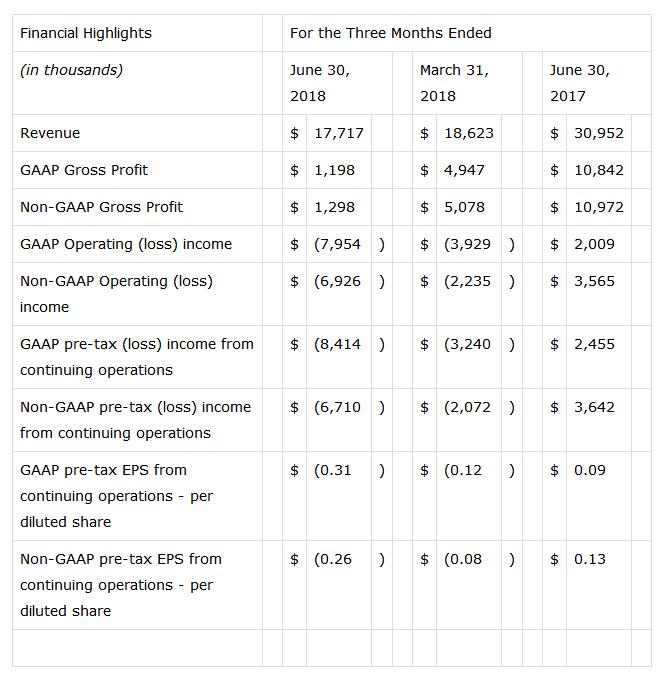This screenshot has height=676, width=666.
Task: Click the "Non-GAAP Gross Profit" row label
Action: 101,207
